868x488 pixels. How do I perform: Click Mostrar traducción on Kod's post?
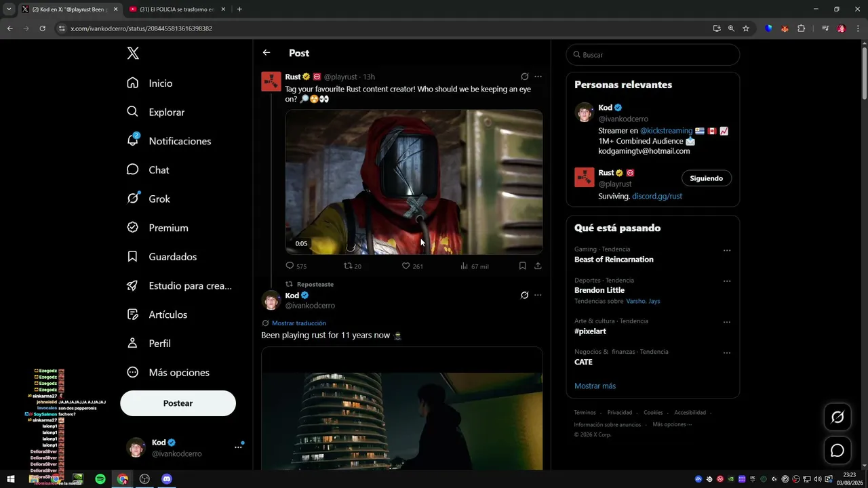tap(299, 323)
